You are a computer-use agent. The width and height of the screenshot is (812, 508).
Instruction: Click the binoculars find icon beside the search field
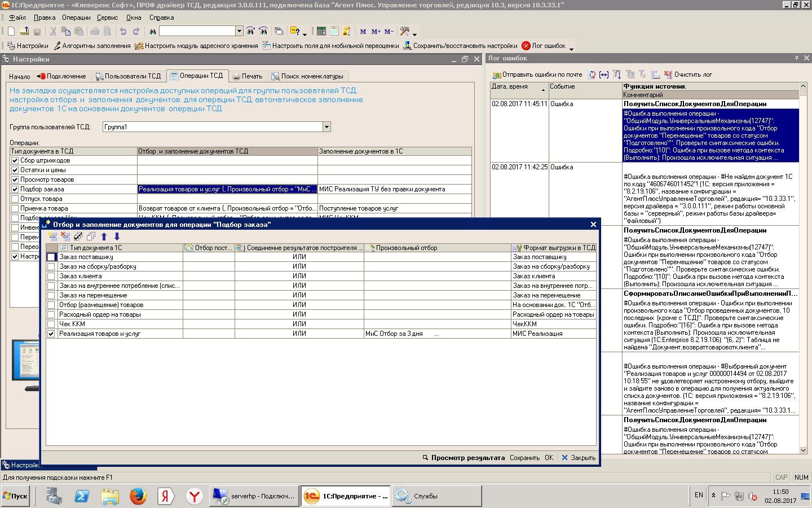(x=152, y=32)
